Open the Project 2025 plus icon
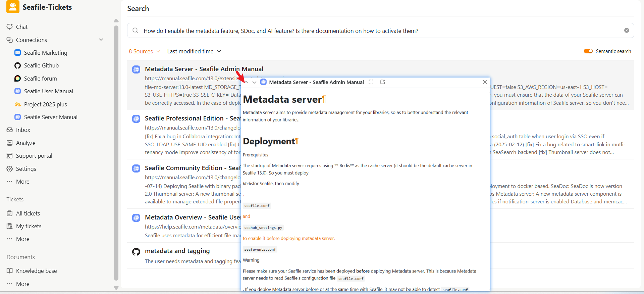 18,104
